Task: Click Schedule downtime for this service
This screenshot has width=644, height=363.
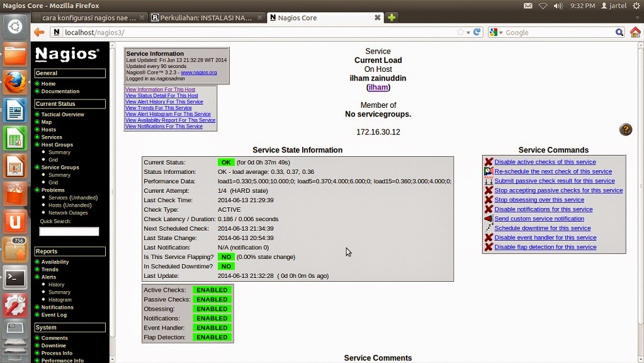Action: tap(543, 228)
